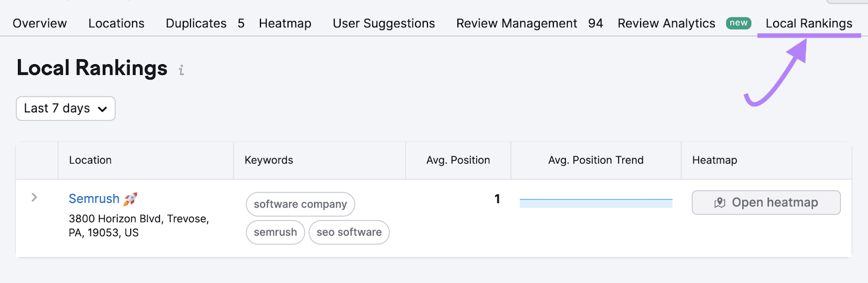The image size is (868, 283).
Task: Open the Review Analytics tab
Action: point(666,23)
